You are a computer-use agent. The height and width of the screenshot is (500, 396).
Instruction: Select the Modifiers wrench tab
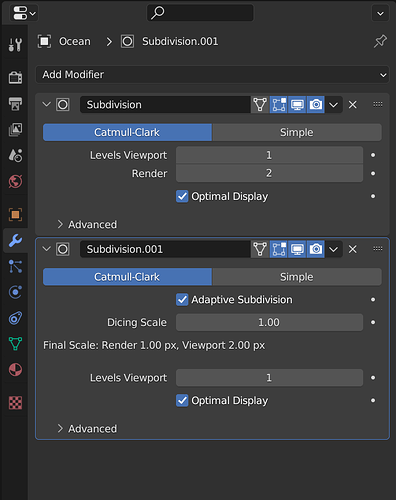15,240
